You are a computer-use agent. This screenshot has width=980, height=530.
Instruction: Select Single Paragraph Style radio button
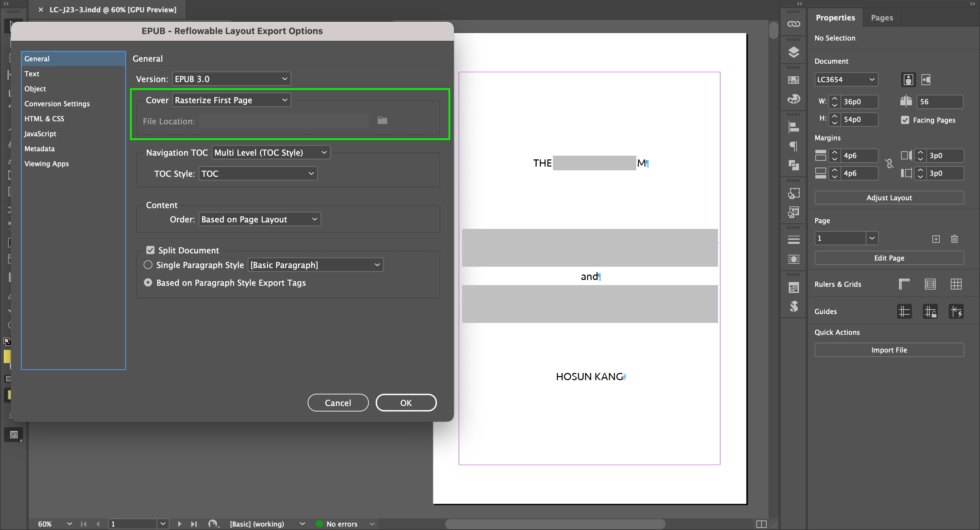(x=148, y=265)
